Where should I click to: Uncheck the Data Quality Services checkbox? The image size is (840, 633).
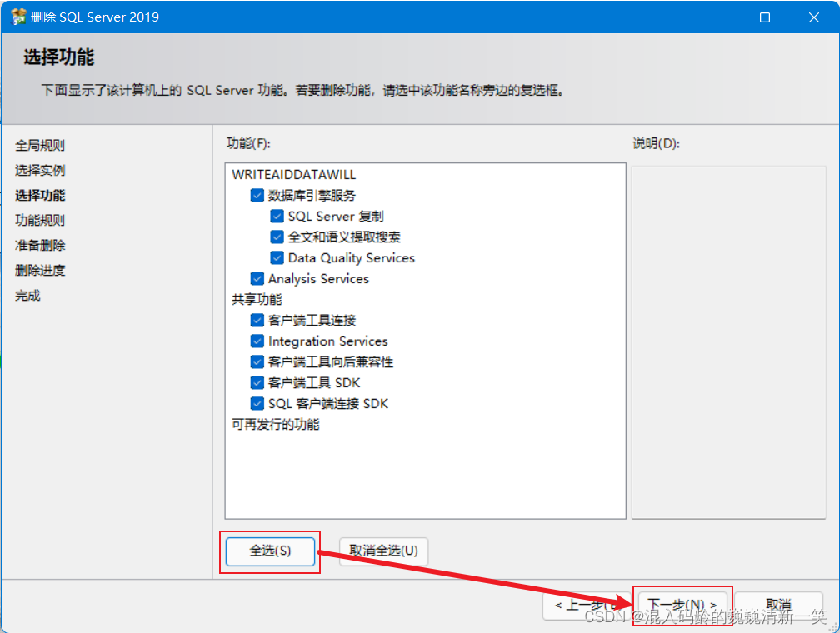point(277,258)
